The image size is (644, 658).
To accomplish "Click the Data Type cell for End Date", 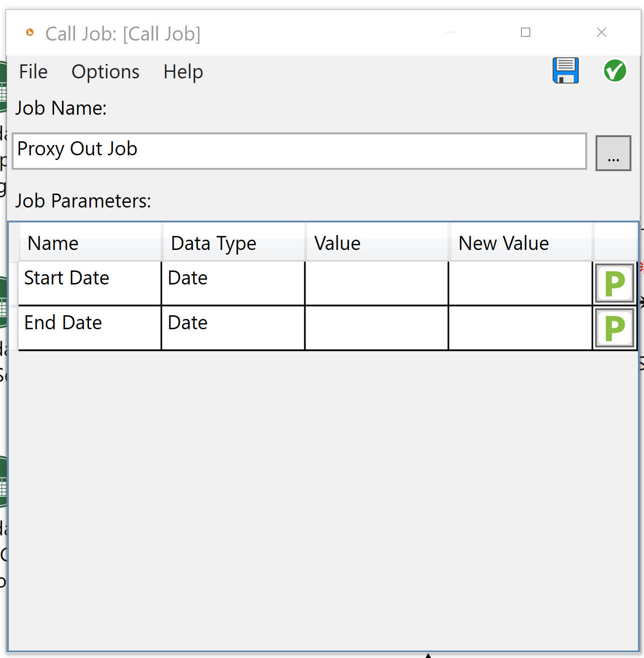I will pos(233,327).
